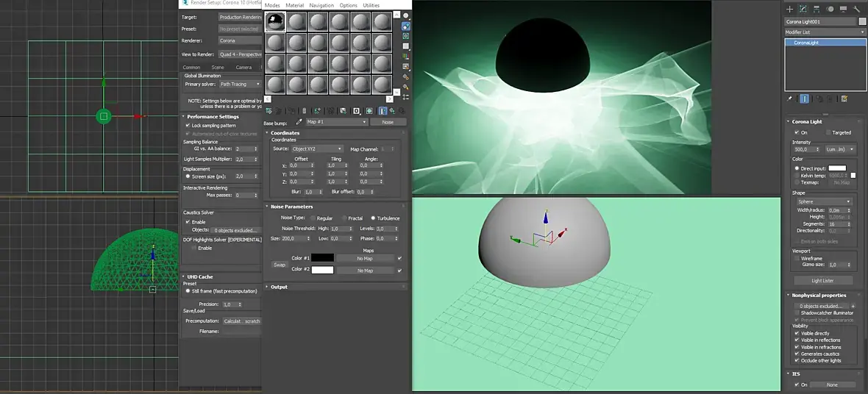Toggle Show End Result icon under modifier stack
The image size is (868, 394).
[804, 98]
